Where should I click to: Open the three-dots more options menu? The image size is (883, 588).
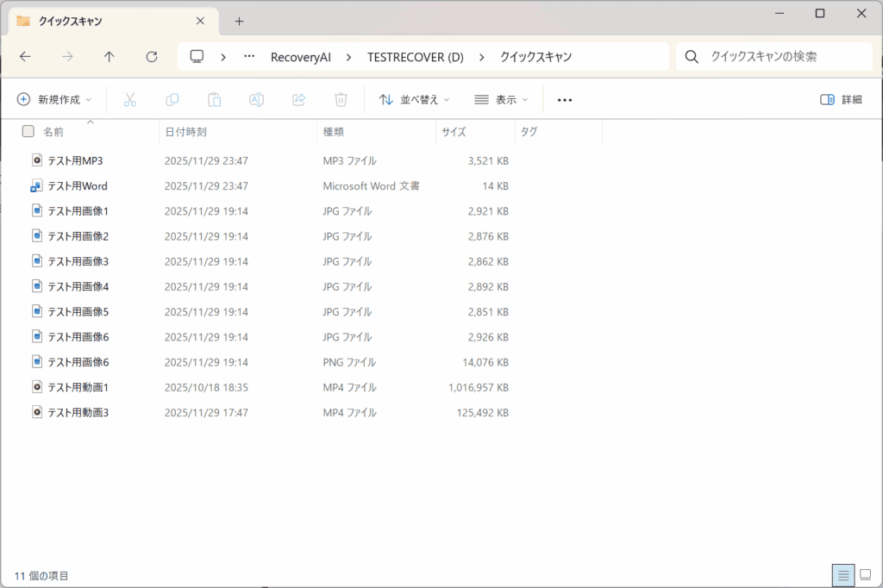(565, 100)
